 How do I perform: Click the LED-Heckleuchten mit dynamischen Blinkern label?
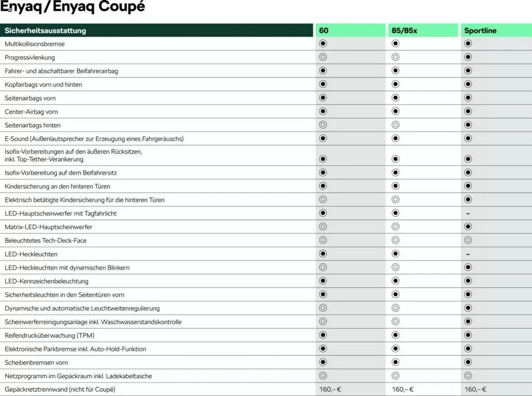click(x=67, y=267)
